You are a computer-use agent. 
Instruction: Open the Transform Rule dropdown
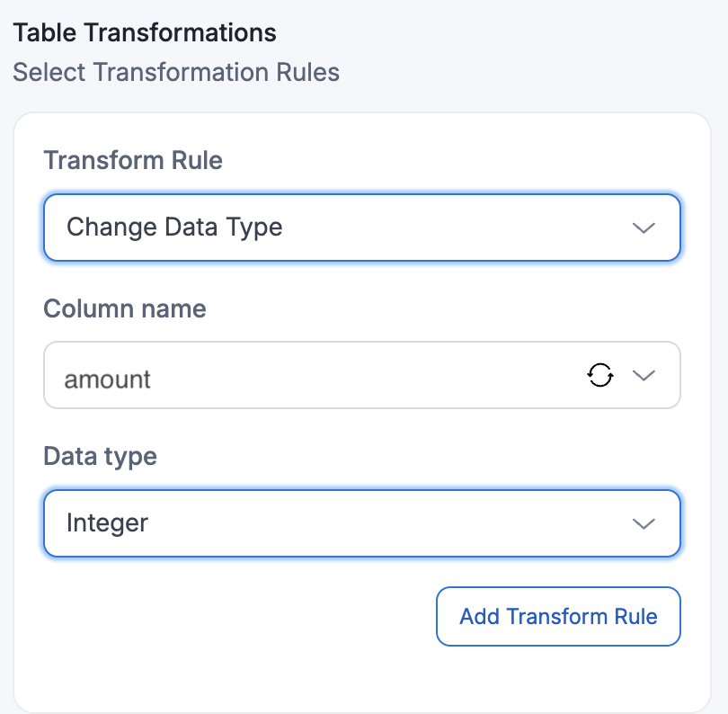click(x=361, y=228)
